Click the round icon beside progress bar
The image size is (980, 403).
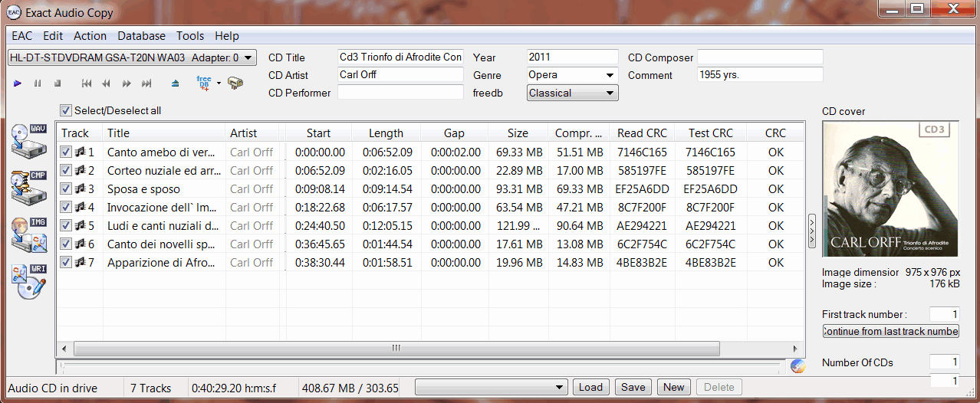coord(798,366)
